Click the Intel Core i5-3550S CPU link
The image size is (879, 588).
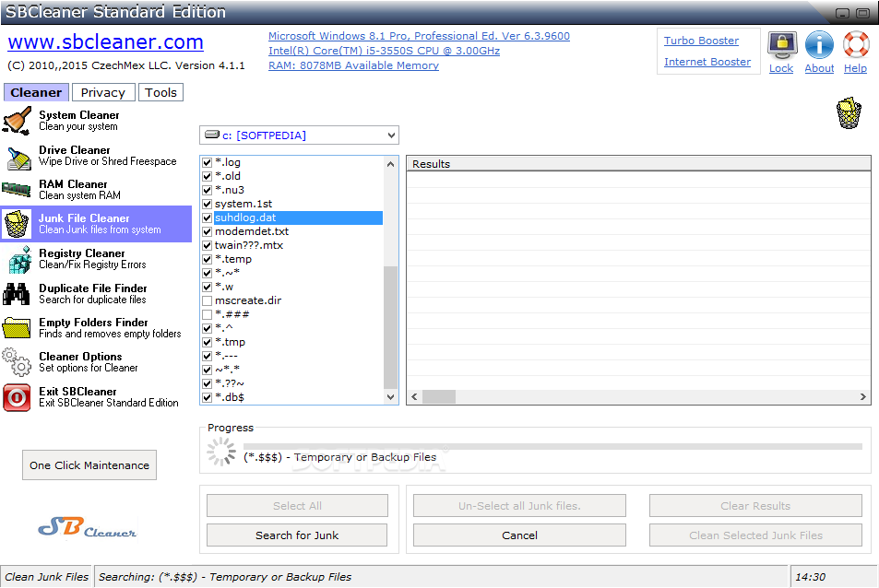click(x=384, y=51)
